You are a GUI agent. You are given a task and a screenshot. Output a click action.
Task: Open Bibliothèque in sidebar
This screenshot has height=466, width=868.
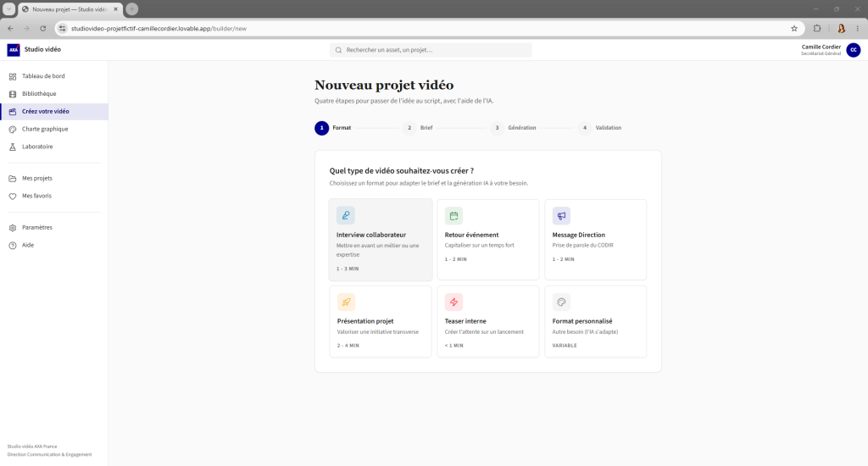[x=53, y=94]
